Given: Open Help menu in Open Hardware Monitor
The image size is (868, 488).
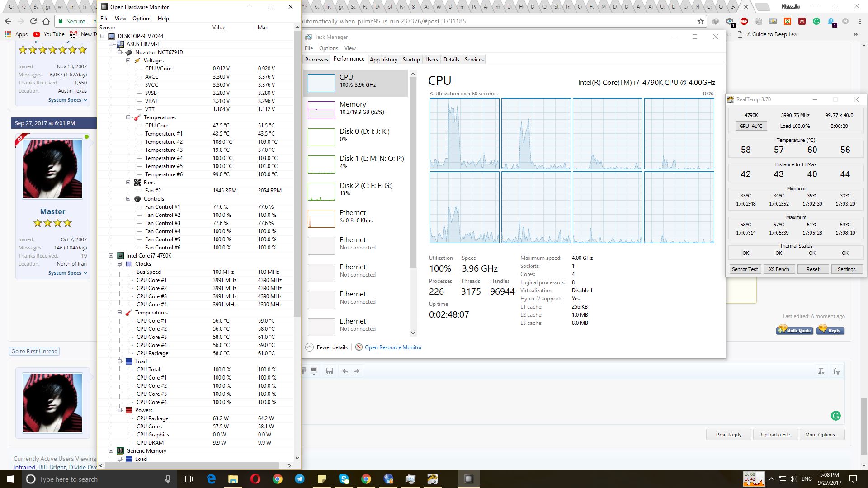Looking at the screenshot, I should [163, 19].
